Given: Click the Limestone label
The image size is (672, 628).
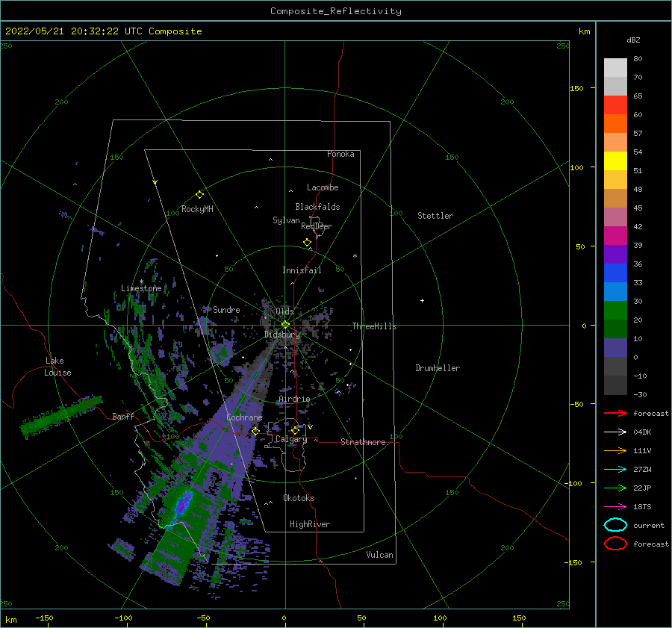Looking at the screenshot, I should coord(141,288).
